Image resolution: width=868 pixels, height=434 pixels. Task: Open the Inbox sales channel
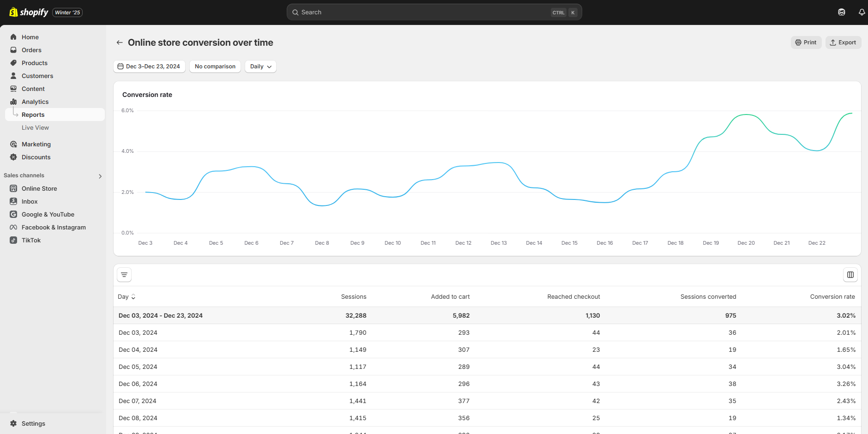point(30,201)
